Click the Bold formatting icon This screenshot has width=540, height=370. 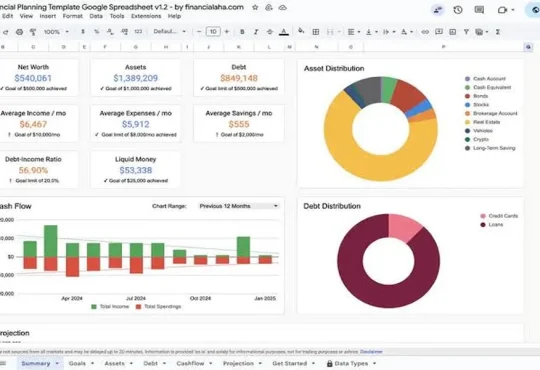[x=242, y=32]
